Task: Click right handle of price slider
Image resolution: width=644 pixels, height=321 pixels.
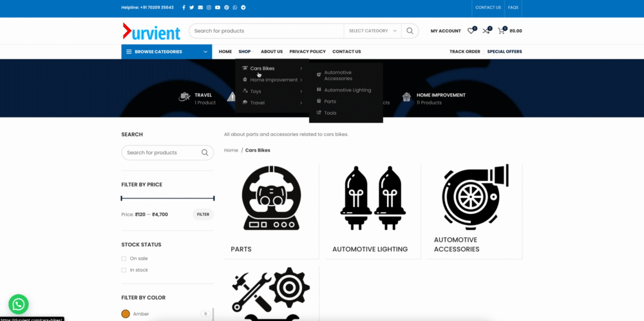Action: [x=214, y=198]
